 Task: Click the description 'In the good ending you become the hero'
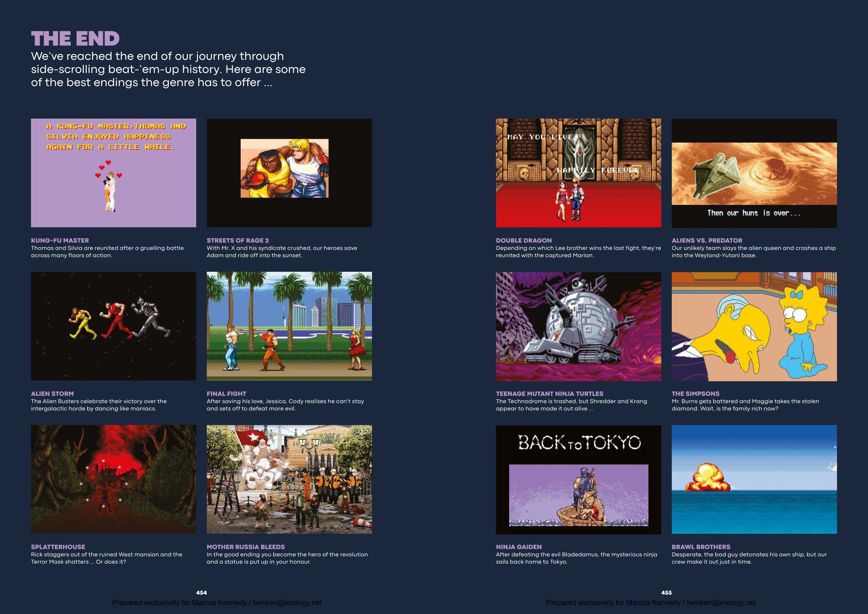click(x=287, y=558)
